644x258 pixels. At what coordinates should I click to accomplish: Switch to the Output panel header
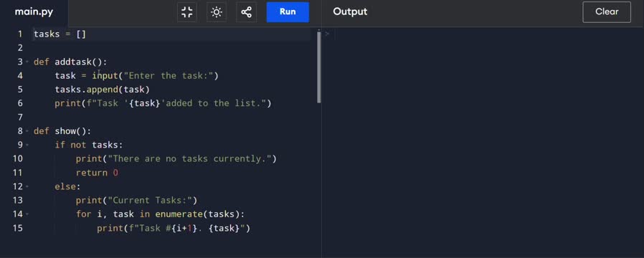[350, 12]
